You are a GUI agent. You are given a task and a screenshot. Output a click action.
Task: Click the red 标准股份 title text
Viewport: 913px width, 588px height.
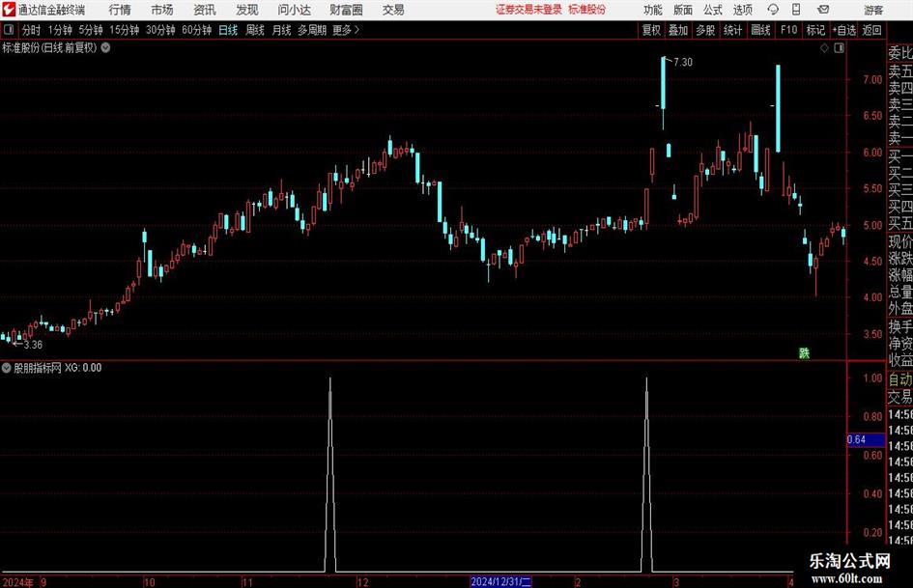587,10
